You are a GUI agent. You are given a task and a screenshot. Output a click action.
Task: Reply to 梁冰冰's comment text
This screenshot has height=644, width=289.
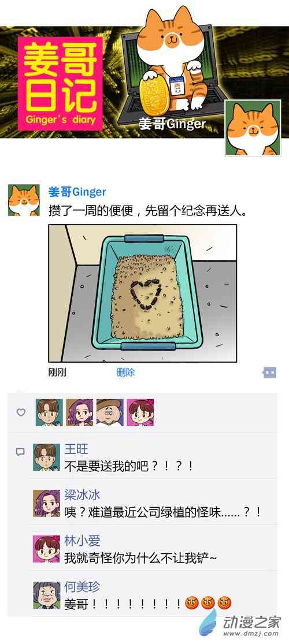tap(163, 512)
